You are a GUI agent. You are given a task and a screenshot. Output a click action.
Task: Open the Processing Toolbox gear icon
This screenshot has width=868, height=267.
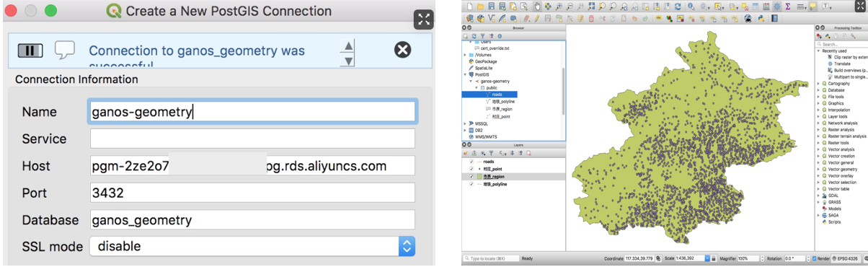(x=777, y=6)
